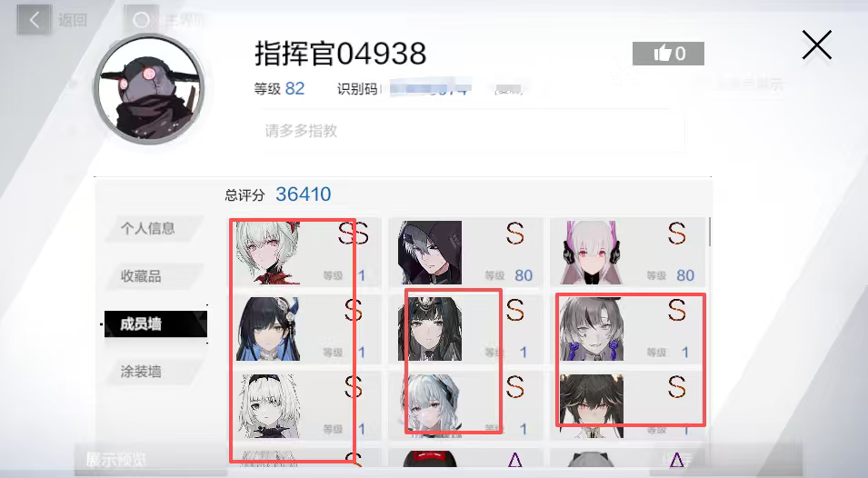
Task: Tap the thumbs-up like icon
Action: 662,53
